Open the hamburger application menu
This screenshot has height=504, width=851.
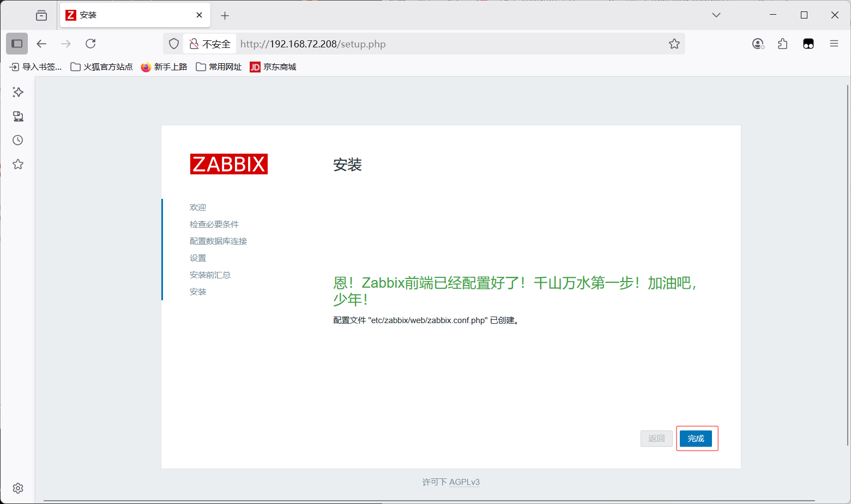834,44
